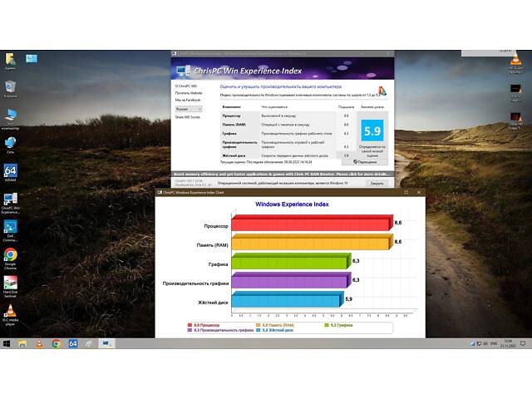Open File Explorer from the taskbar
The height and width of the screenshot is (399, 532).
point(22,343)
